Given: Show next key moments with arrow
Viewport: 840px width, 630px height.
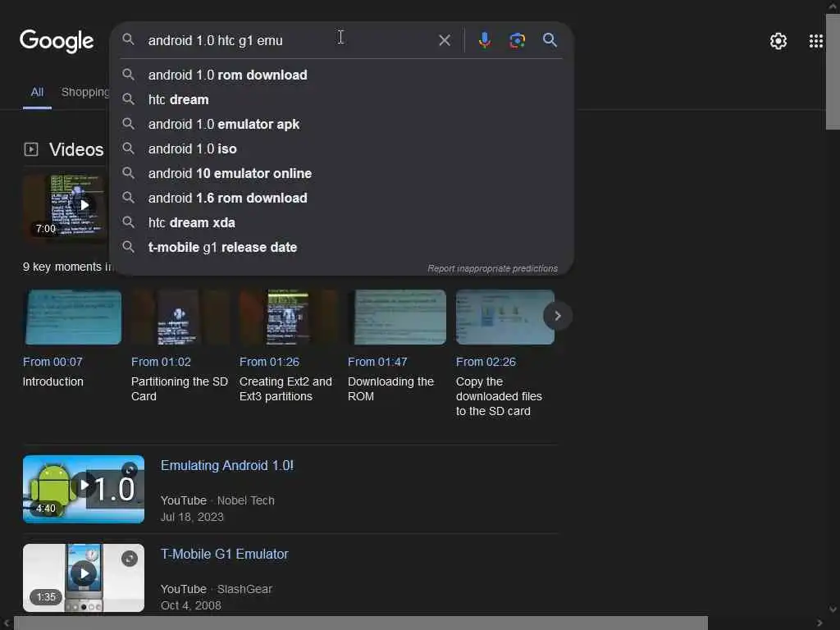Looking at the screenshot, I should pyautogui.click(x=557, y=316).
